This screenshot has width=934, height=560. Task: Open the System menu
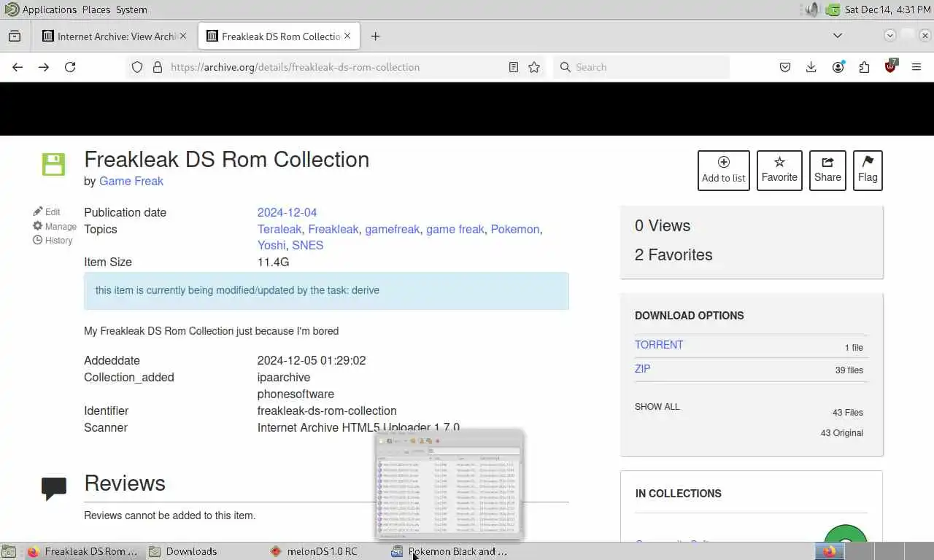click(x=131, y=9)
